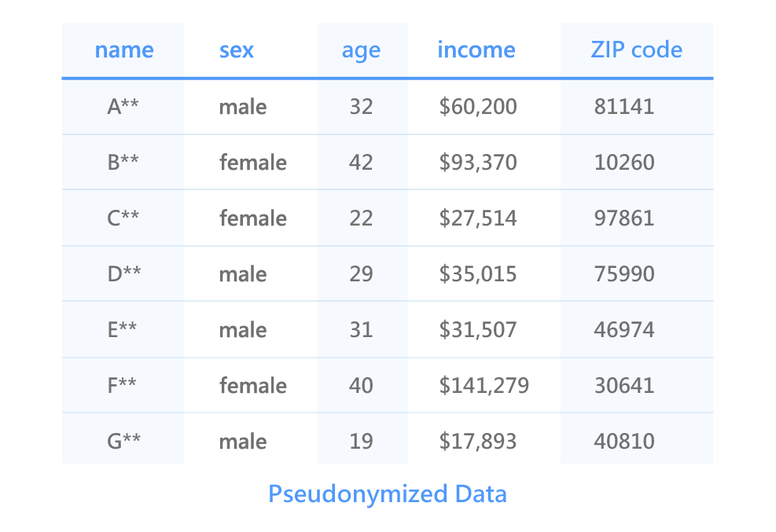Select the G** name cell
The image size is (776, 532).
[123, 442]
